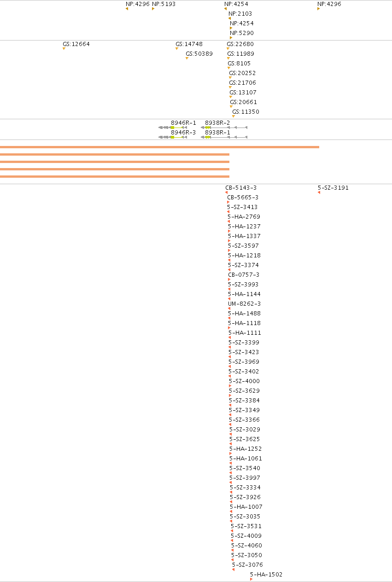The width and height of the screenshot is (392, 582).
Task: Open the 5-SZ-3334 feature
Action: (245, 488)
